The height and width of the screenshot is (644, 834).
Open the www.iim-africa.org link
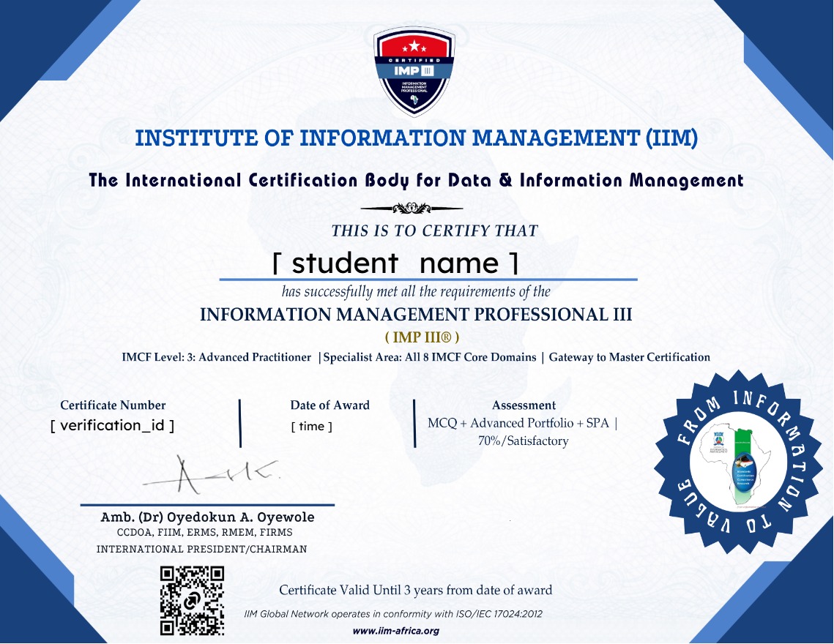coord(395,632)
